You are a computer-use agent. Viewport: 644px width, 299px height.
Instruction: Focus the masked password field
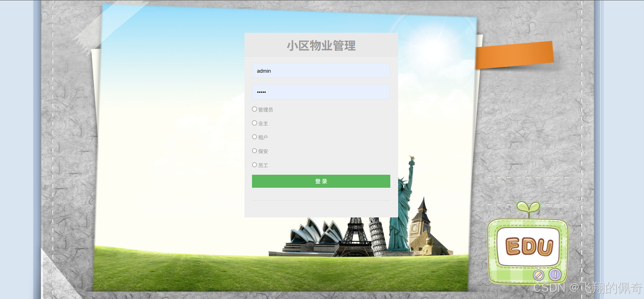click(321, 92)
